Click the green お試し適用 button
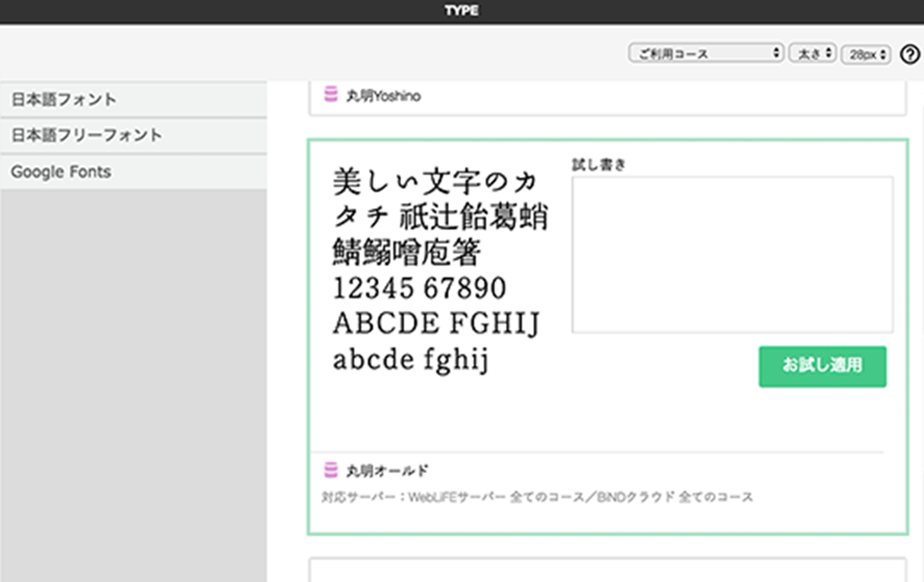 click(822, 366)
